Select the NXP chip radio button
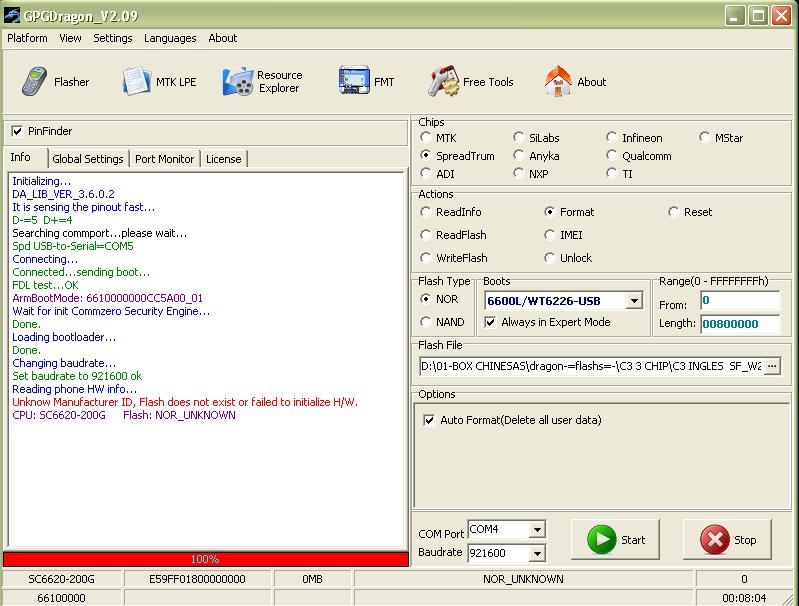Viewport: 799px width, 606px height. tap(519, 173)
